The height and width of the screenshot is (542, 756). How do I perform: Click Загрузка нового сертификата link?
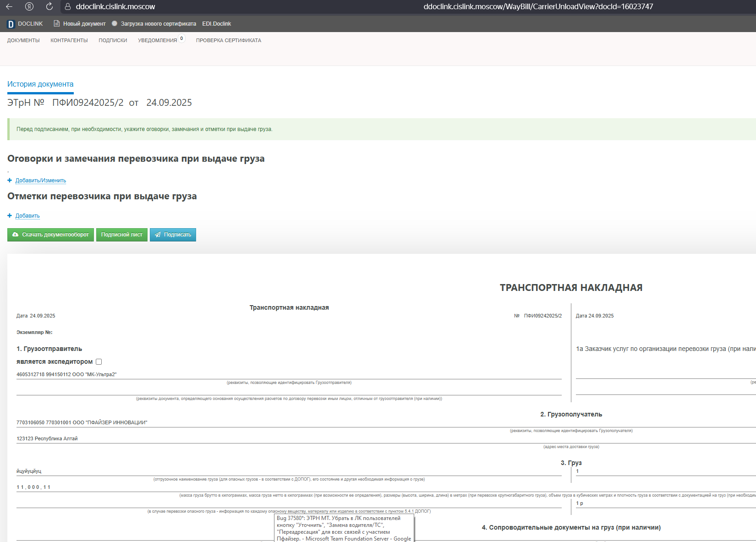[159, 24]
